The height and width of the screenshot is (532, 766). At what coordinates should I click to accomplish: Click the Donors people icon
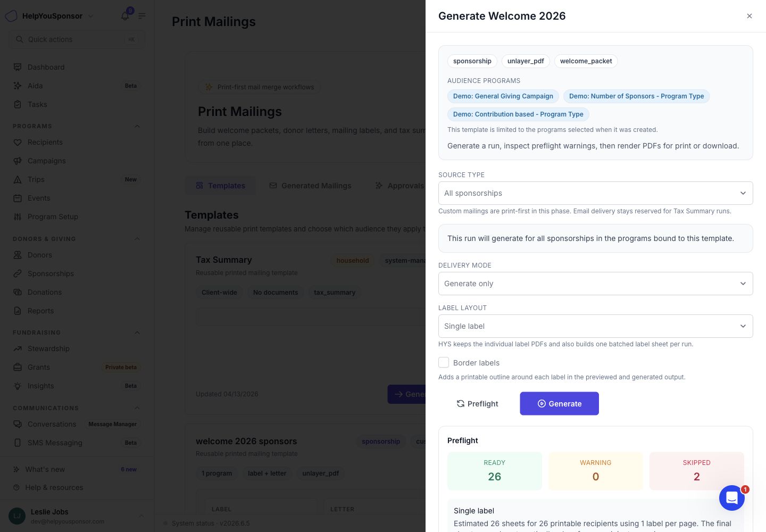click(x=18, y=255)
